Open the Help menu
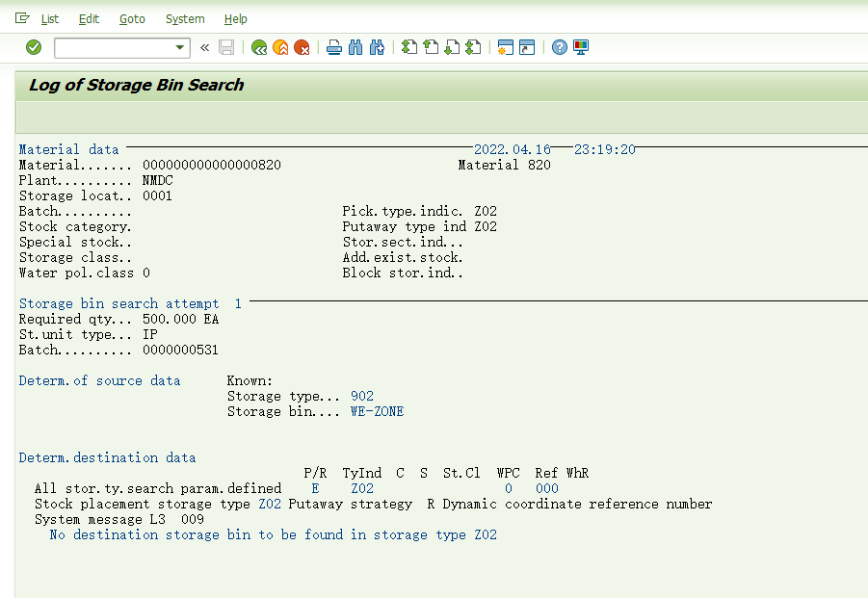 236,19
